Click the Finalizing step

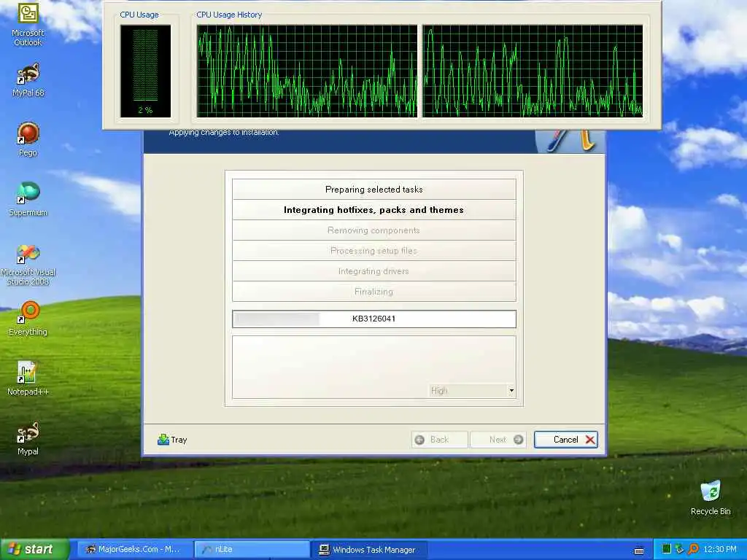(x=374, y=292)
